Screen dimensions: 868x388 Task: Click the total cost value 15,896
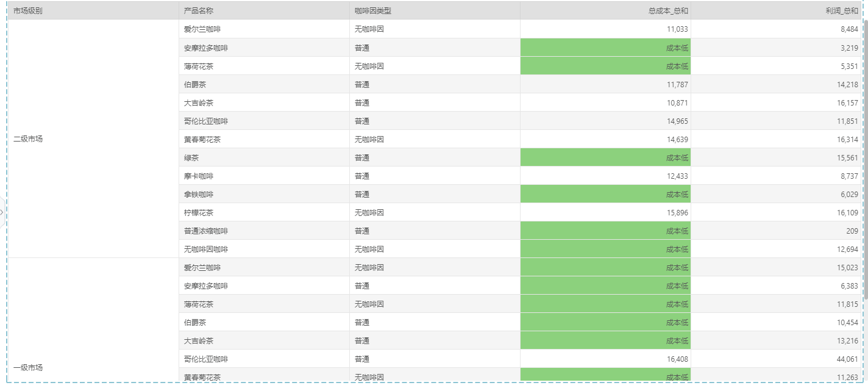677,213
